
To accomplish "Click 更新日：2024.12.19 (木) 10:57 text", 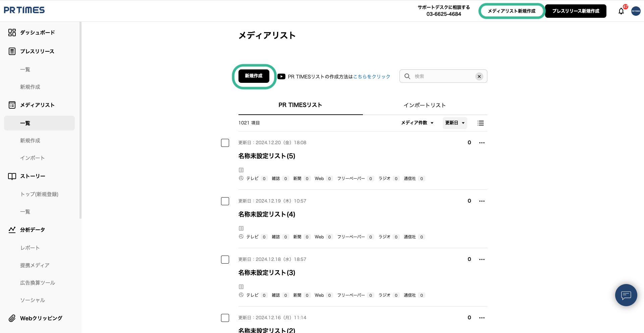I will coord(272,201).
